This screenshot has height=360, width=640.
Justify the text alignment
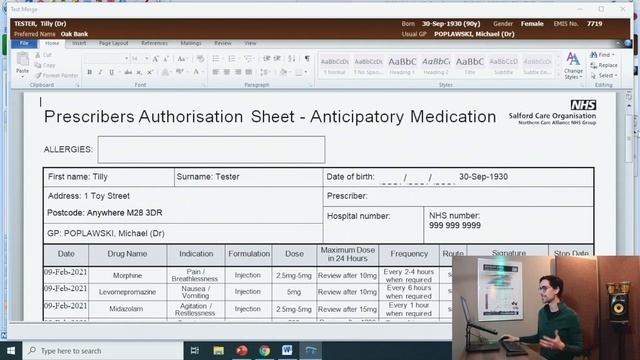(249, 72)
